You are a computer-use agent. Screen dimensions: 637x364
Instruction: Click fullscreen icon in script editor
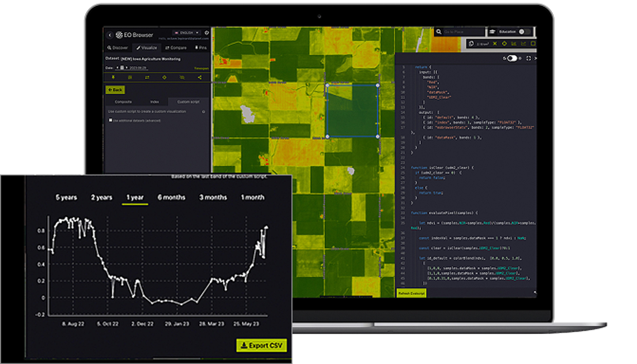(528, 58)
